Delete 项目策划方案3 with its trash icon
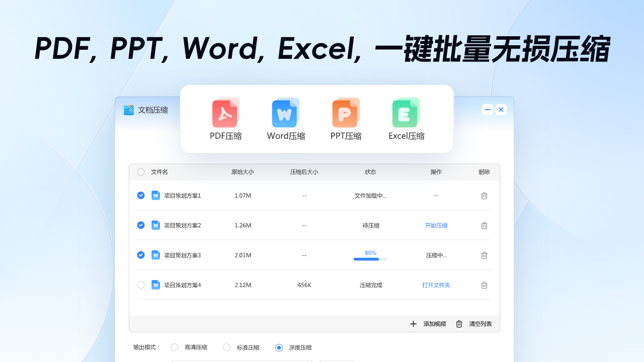644x362 pixels. (484, 255)
